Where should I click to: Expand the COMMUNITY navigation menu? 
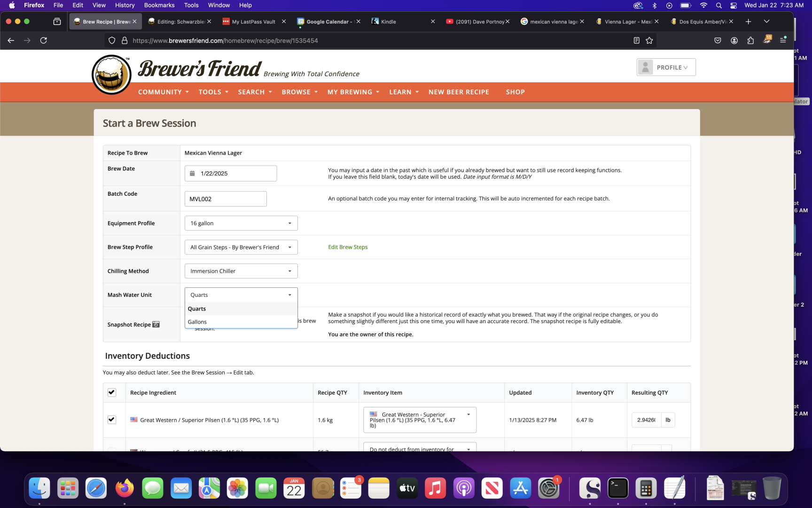[163, 92]
